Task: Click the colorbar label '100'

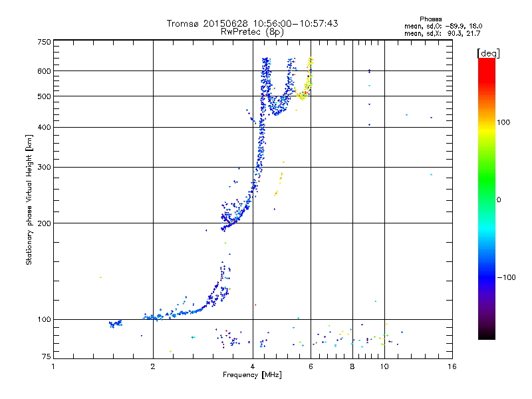Action: pos(503,122)
